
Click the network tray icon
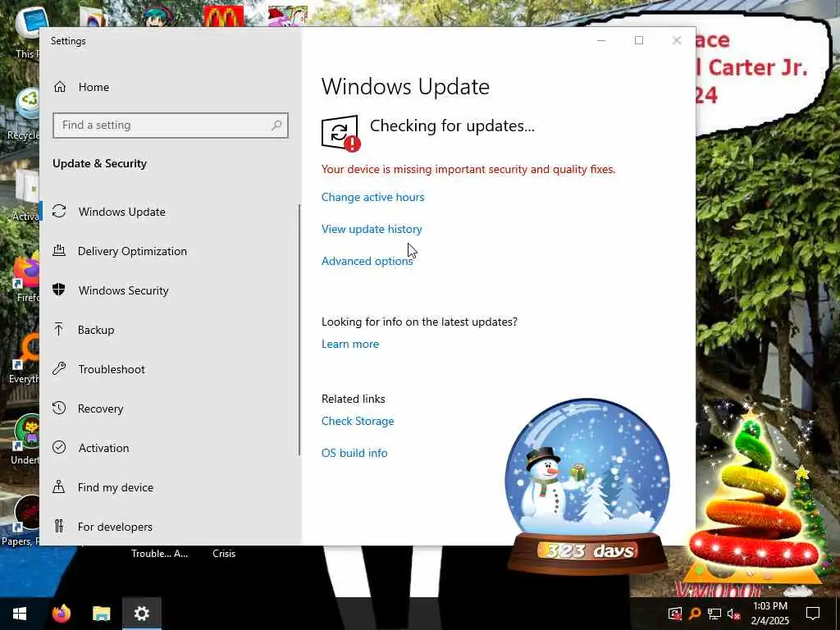[x=714, y=614]
